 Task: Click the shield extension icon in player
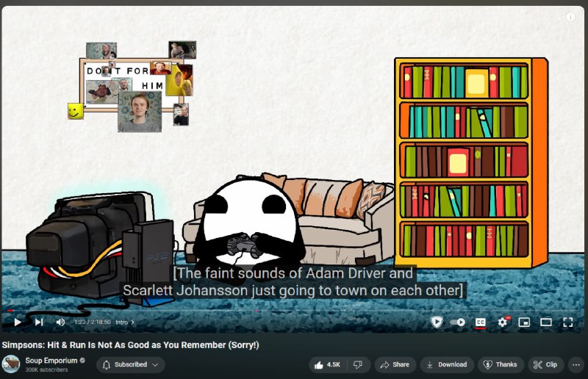(437, 322)
